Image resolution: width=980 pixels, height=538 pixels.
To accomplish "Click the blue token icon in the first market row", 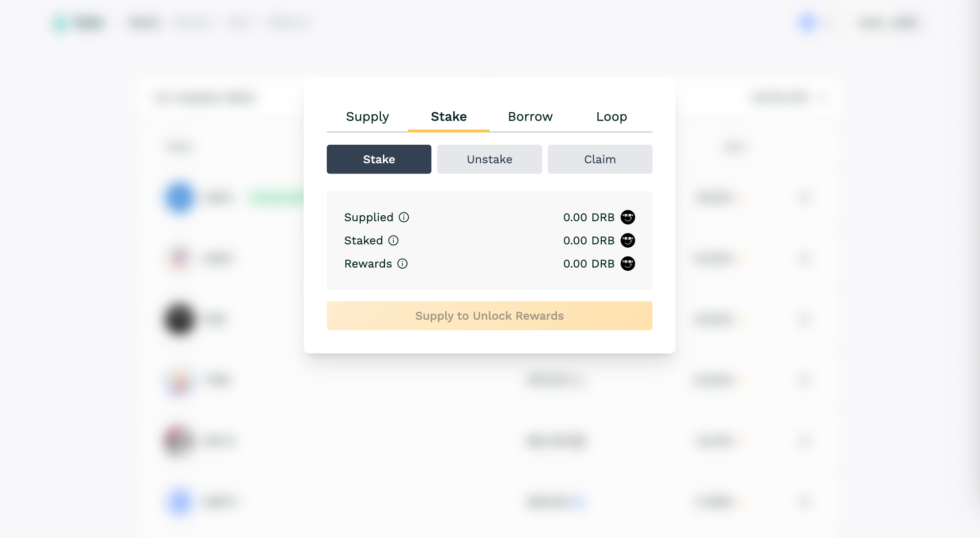I will pos(179,197).
